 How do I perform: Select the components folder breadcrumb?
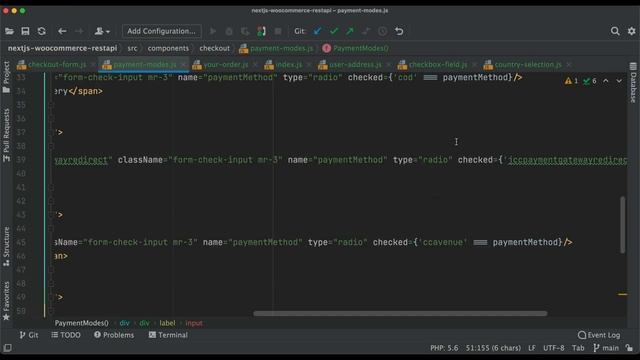[x=168, y=48]
